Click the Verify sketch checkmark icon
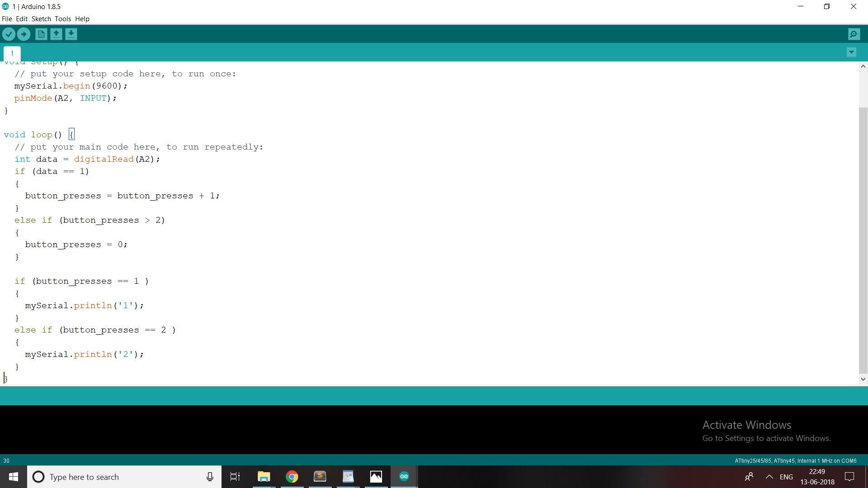The width and height of the screenshot is (868, 488). [x=9, y=34]
